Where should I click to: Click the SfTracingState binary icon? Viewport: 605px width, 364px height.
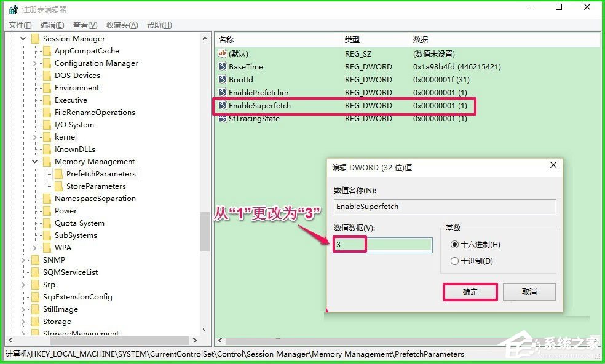(x=222, y=118)
